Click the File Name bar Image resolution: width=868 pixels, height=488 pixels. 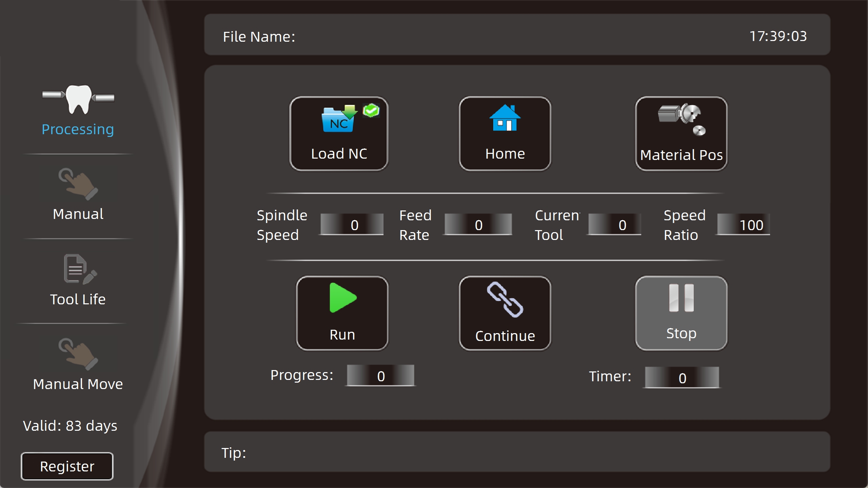517,35
